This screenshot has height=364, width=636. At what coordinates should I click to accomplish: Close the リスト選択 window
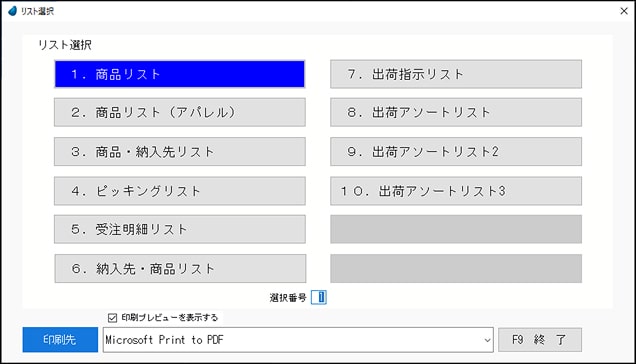(624, 11)
